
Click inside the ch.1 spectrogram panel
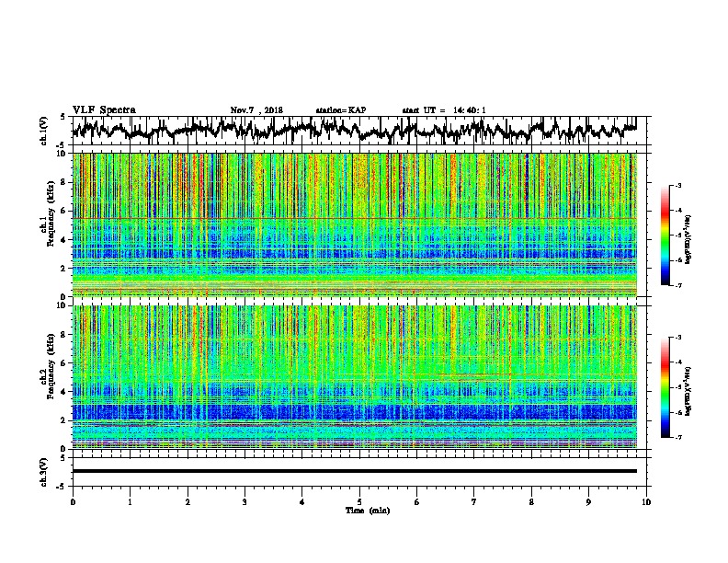click(x=355, y=224)
